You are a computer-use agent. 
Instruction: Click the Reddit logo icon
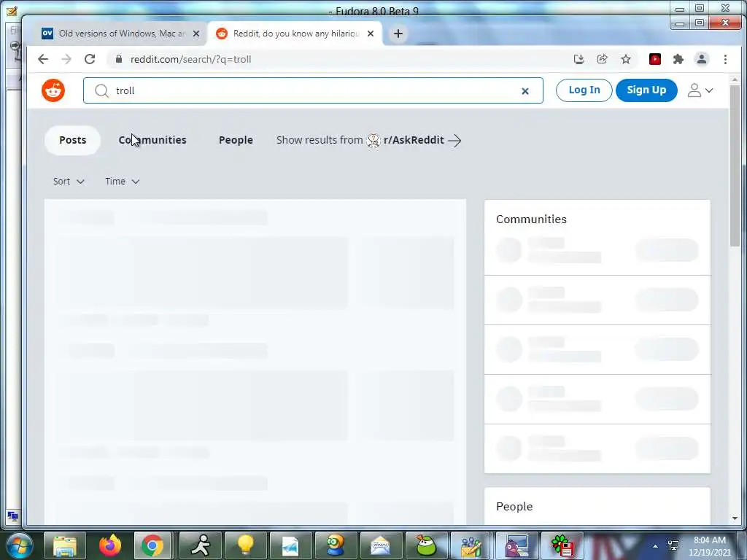pos(53,90)
